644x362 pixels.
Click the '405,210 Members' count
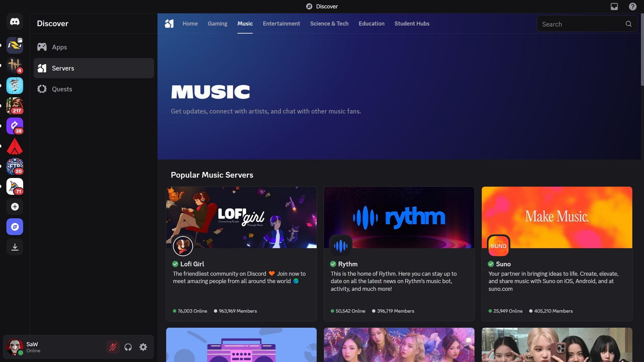coord(553,311)
